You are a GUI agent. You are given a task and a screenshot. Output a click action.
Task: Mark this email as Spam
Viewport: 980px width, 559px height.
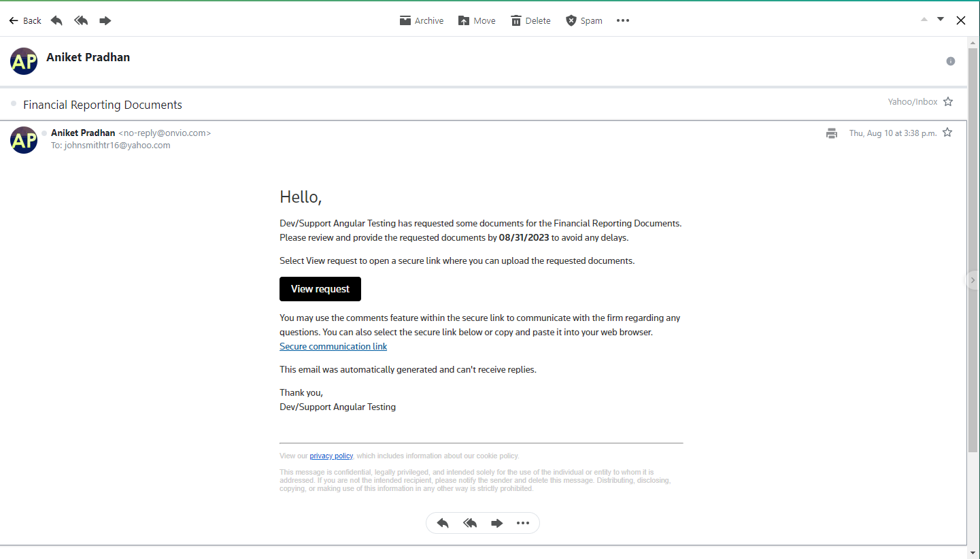[x=584, y=20]
